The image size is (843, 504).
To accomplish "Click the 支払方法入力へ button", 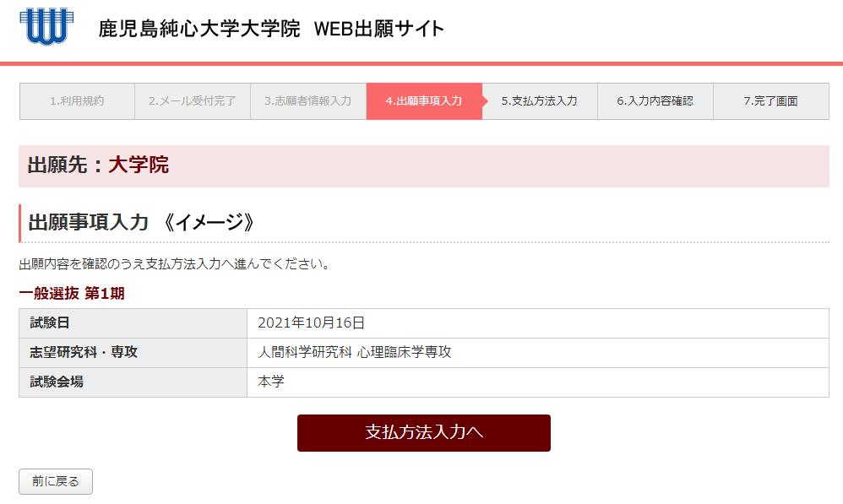I will [x=424, y=433].
